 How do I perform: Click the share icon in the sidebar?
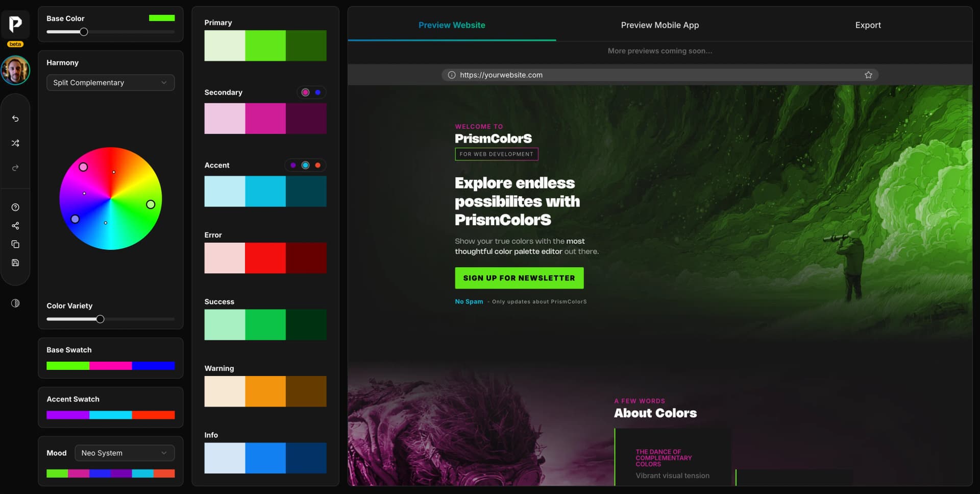(15, 226)
